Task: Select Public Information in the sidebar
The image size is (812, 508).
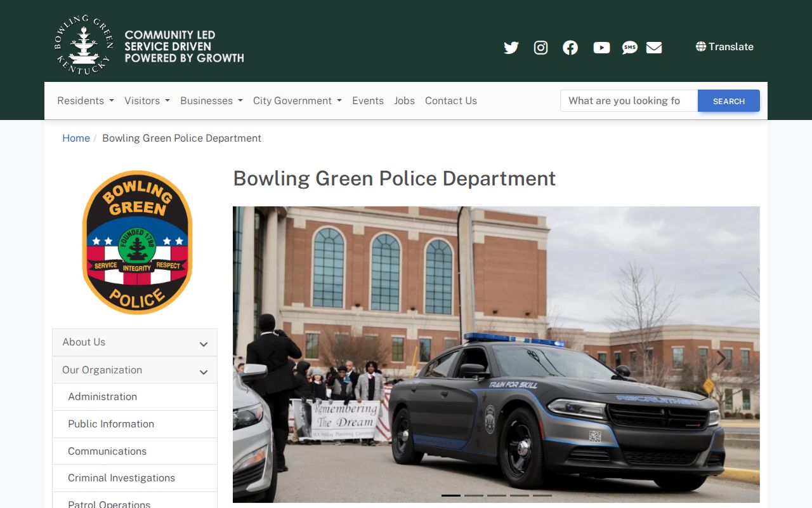Action: 134,424
